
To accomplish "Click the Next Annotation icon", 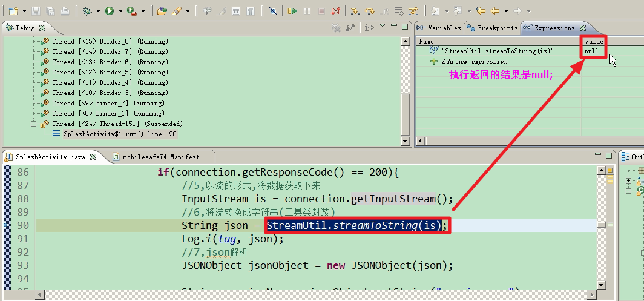I will (435, 11).
